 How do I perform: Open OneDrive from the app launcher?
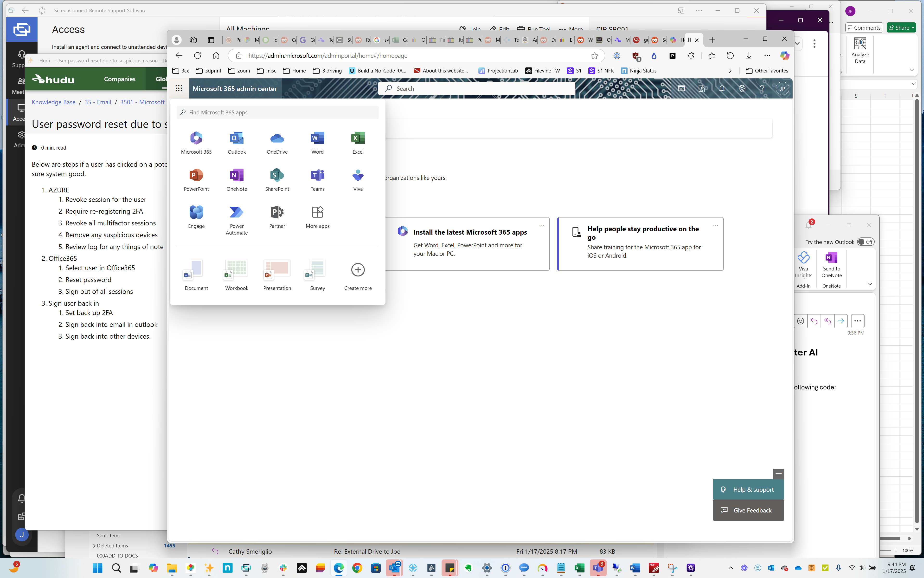tap(277, 142)
